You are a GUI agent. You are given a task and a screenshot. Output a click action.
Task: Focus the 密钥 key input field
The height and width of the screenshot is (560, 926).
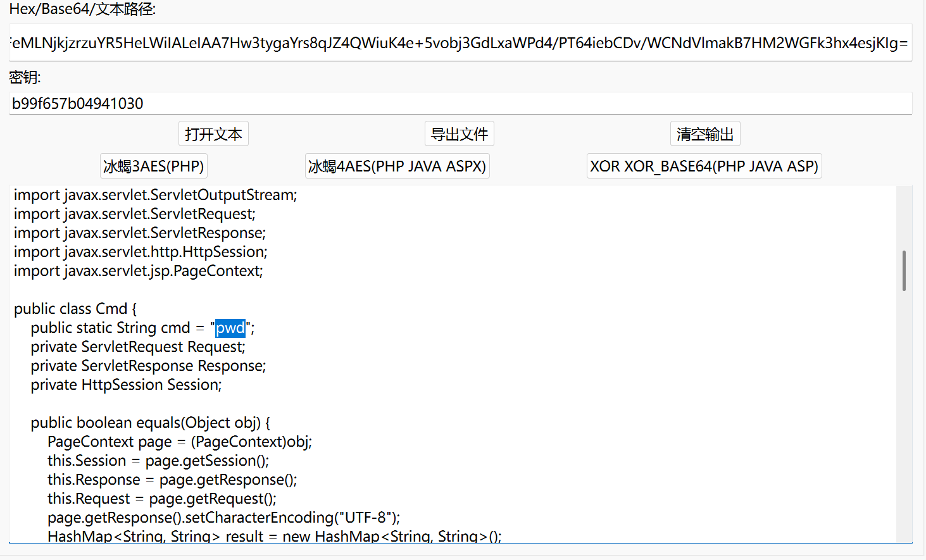point(460,103)
